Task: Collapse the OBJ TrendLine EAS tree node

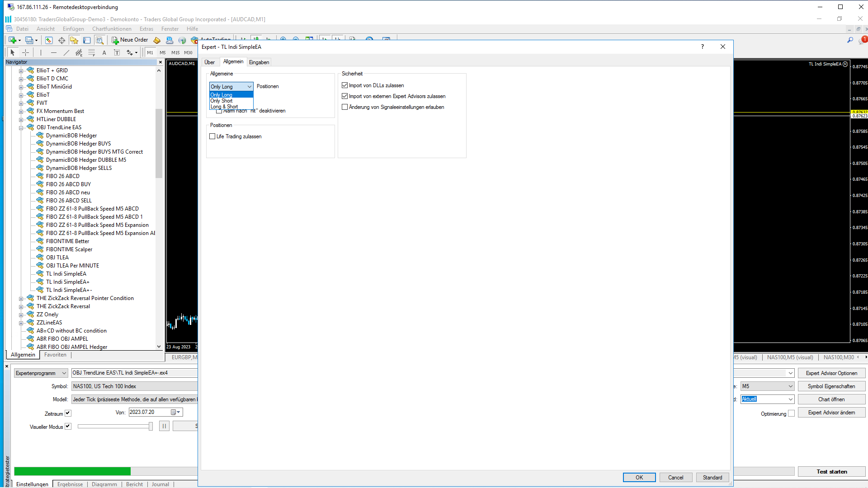Action: coord(21,128)
